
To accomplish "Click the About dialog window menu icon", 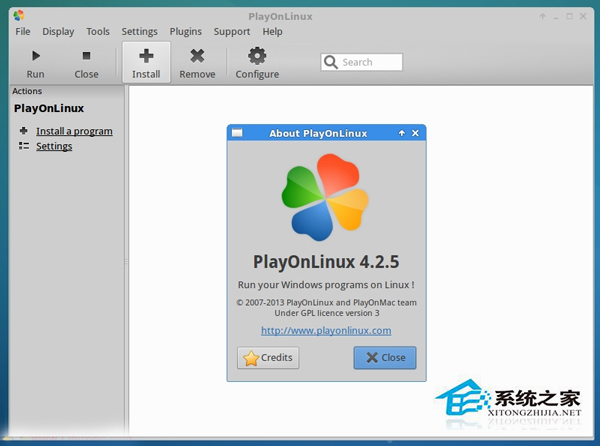I will pyautogui.click(x=237, y=133).
